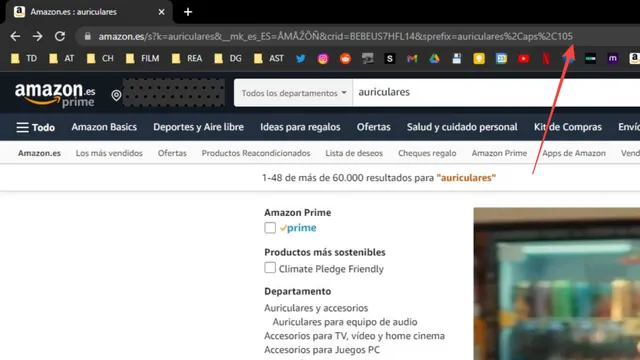Click the Amazon.es prime logo
Viewport: 640px width, 360px height.
(55, 95)
